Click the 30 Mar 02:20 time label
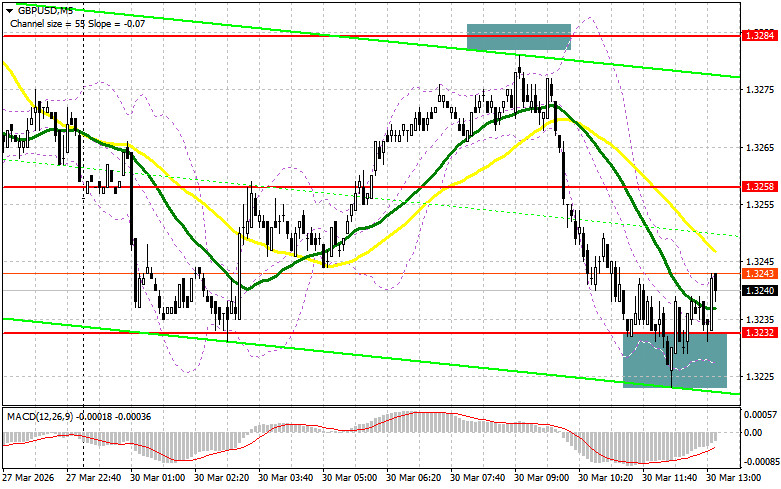This screenshot has height=489, width=781. coord(221,478)
